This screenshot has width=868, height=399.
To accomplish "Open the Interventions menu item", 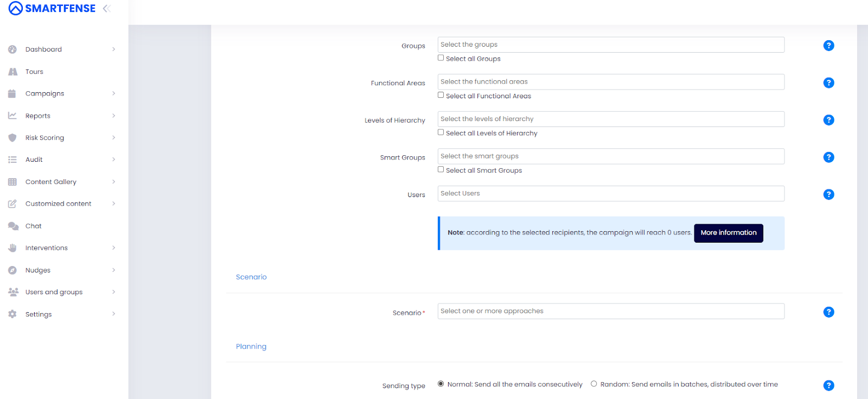I will click(x=47, y=248).
